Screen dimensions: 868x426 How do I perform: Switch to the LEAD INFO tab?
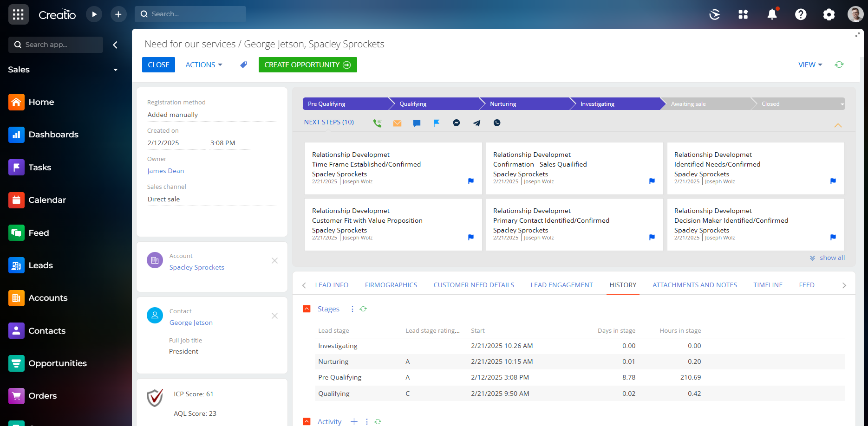tap(332, 285)
